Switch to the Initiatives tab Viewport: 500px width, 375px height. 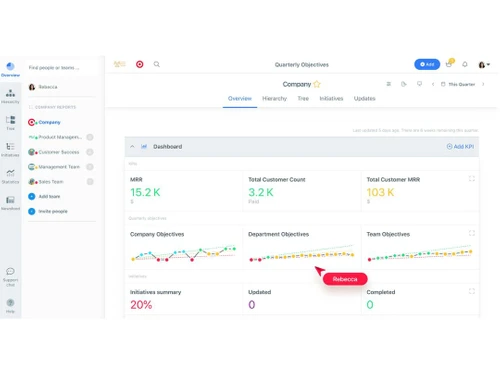(331, 98)
